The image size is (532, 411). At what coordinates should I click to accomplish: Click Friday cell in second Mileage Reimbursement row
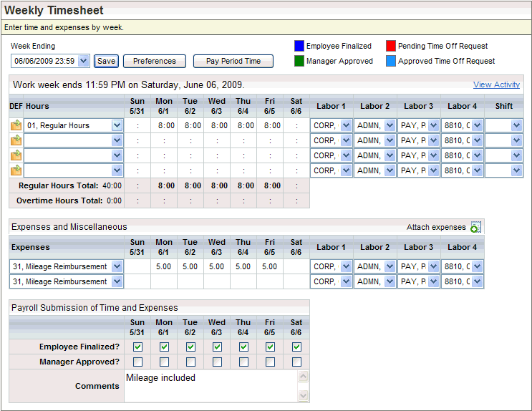pos(270,281)
